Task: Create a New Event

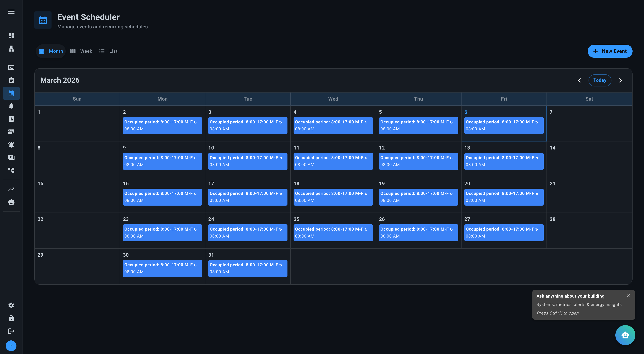Action: pyautogui.click(x=610, y=51)
